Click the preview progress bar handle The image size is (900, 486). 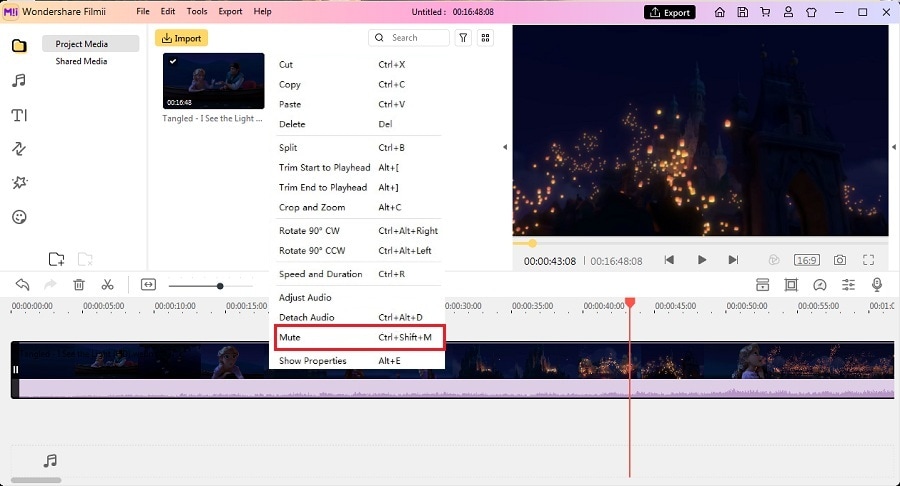point(532,243)
